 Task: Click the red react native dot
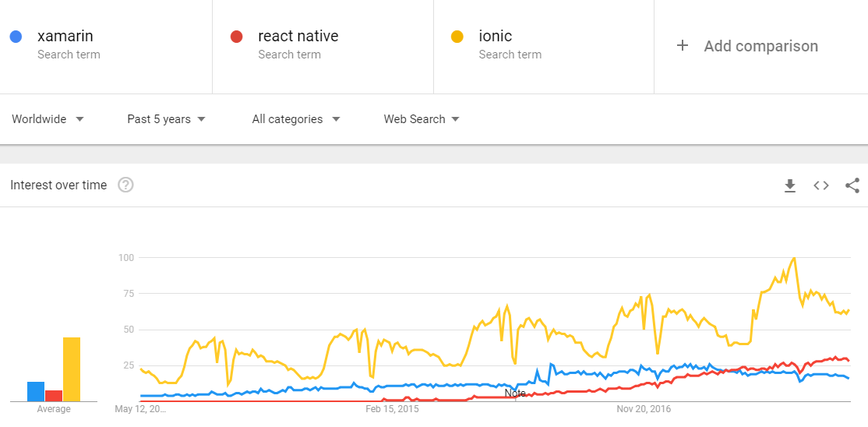236,37
